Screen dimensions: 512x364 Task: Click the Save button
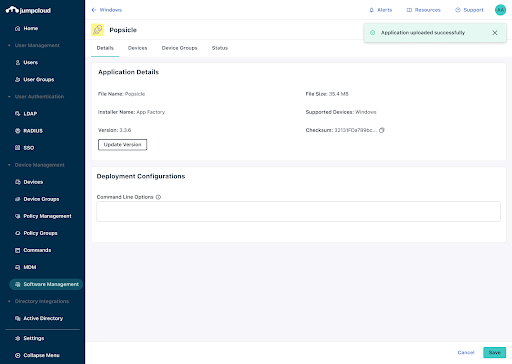494,352
